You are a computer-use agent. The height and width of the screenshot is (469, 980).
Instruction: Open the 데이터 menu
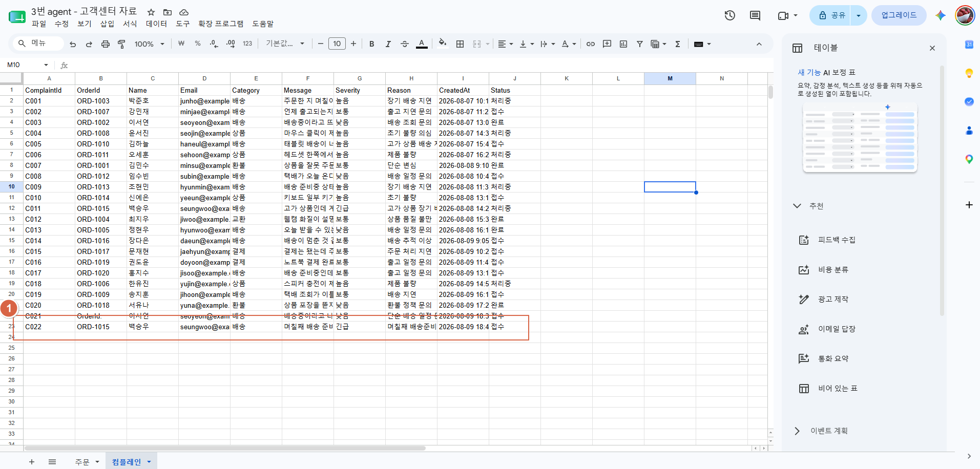[156, 24]
